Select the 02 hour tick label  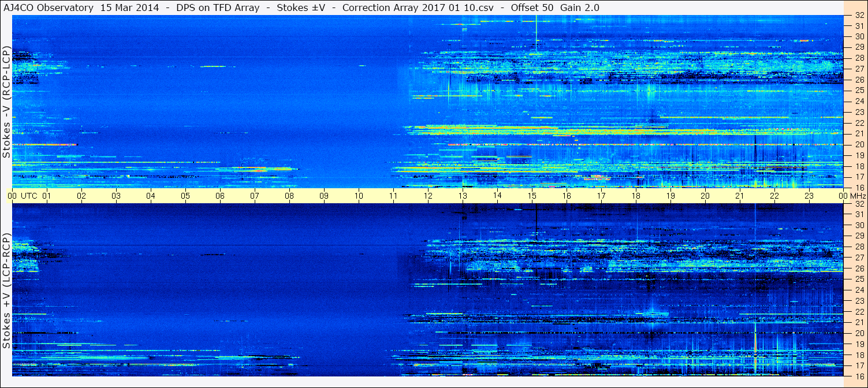click(81, 196)
